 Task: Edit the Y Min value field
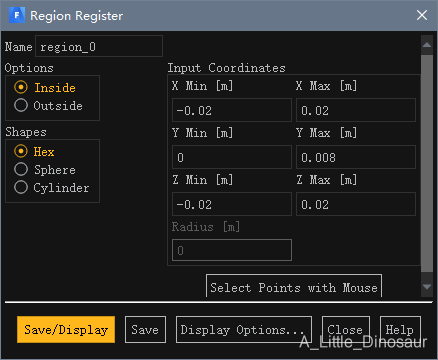(x=232, y=157)
